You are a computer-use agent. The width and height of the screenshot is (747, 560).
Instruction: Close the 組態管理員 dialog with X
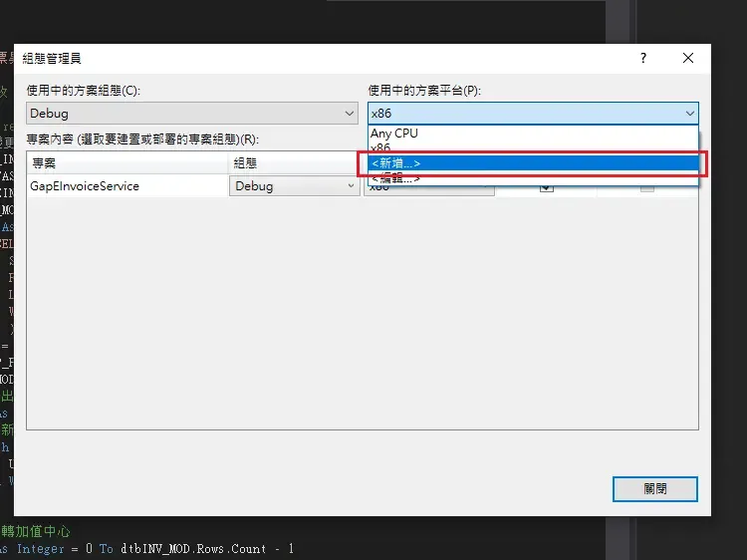[x=688, y=59]
